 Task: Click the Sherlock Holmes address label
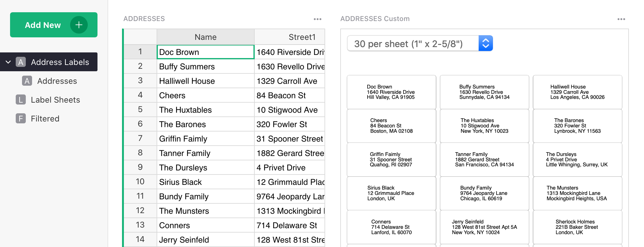click(578, 227)
